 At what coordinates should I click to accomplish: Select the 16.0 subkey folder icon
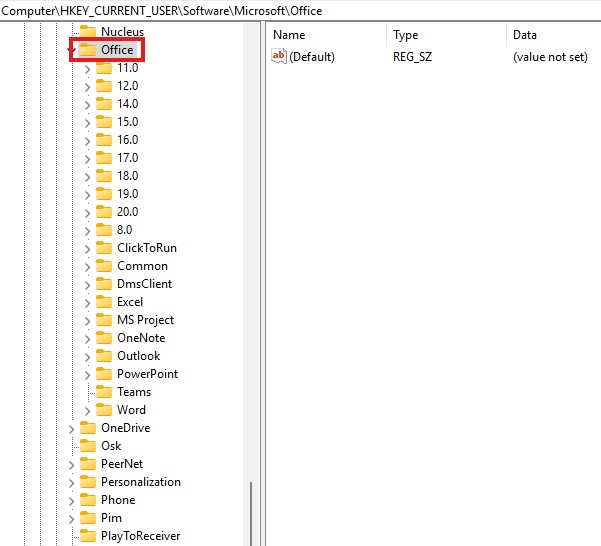tap(103, 140)
